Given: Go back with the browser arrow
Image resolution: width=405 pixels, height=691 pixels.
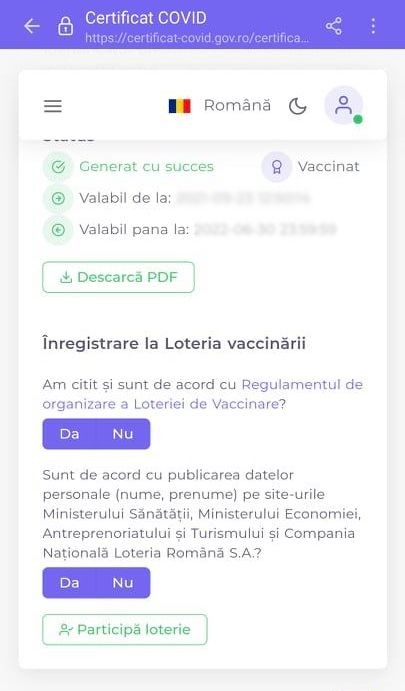Looking at the screenshot, I should [32, 26].
